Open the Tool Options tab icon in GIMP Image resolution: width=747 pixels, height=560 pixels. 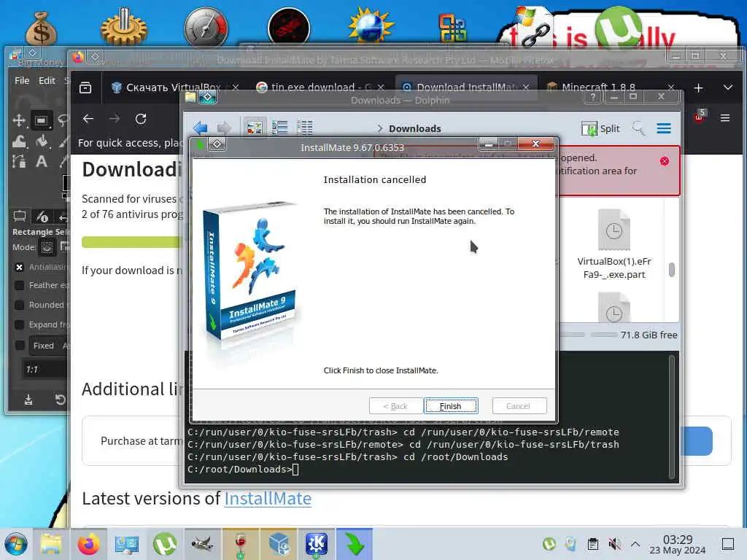click(20, 217)
